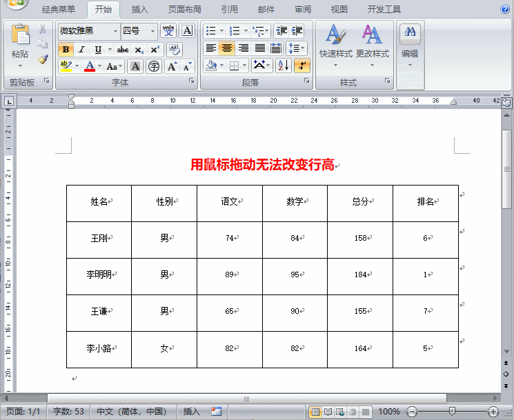
Task: Decrease paragraph indent
Action: [281, 31]
